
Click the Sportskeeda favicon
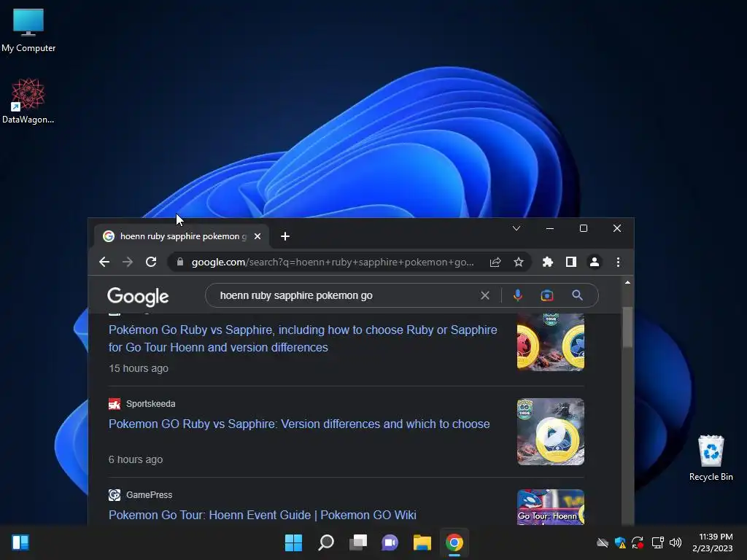(x=115, y=404)
